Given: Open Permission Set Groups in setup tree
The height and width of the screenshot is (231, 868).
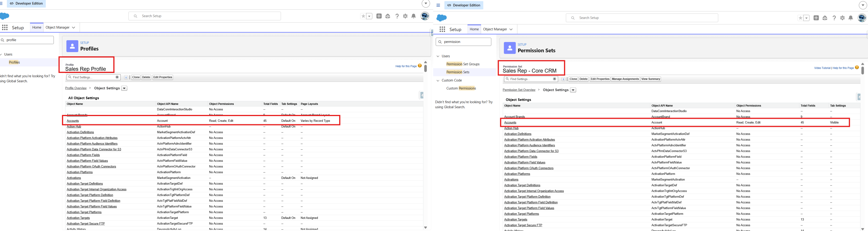Looking at the screenshot, I should [463, 64].
